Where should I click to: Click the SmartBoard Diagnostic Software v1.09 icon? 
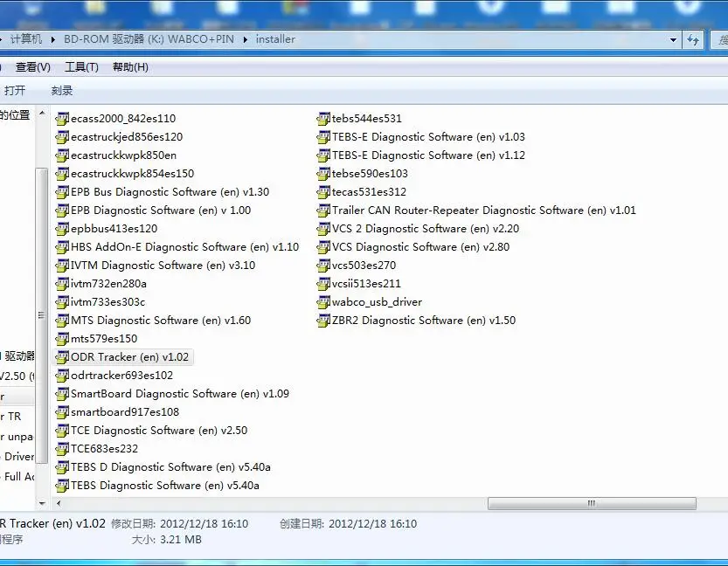[62, 393]
